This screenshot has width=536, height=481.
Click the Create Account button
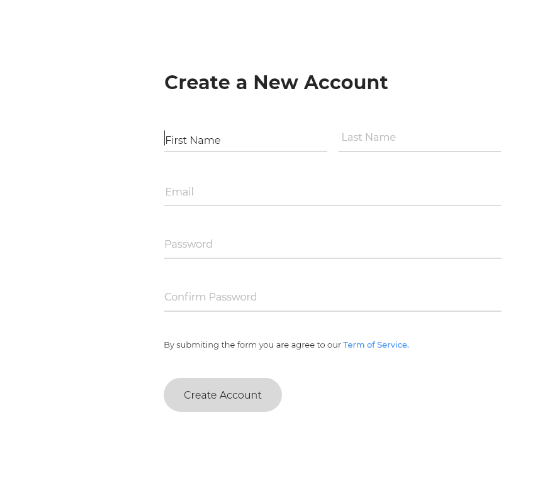(x=223, y=395)
